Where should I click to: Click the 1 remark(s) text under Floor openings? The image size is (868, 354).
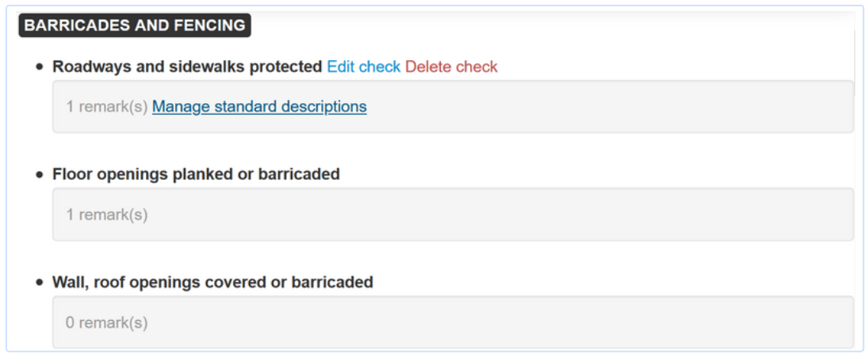pyautogui.click(x=107, y=215)
